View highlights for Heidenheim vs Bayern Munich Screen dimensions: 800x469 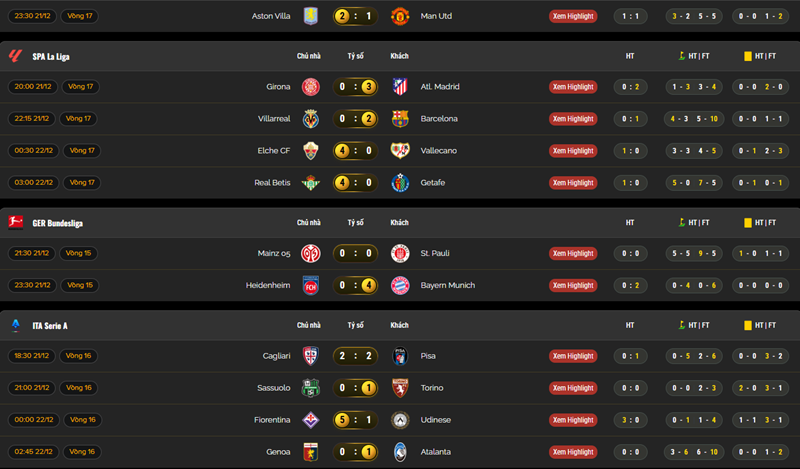coord(572,285)
